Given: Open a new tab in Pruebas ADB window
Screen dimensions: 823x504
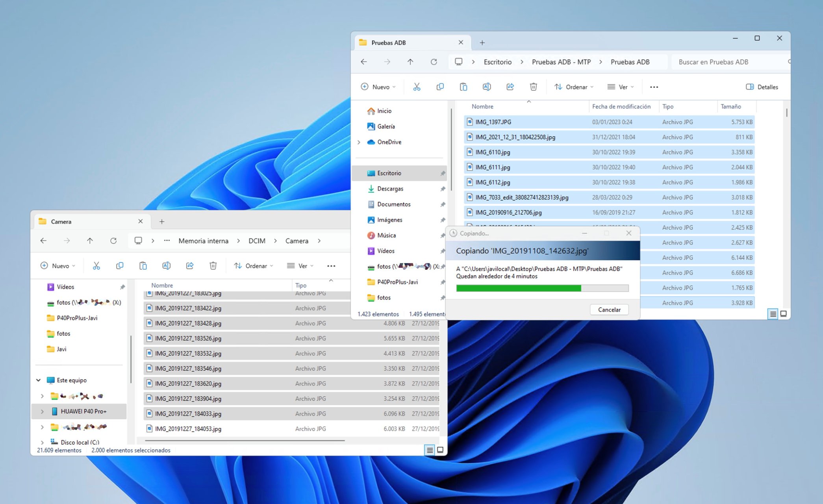Looking at the screenshot, I should pyautogui.click(x=482, y=43).
